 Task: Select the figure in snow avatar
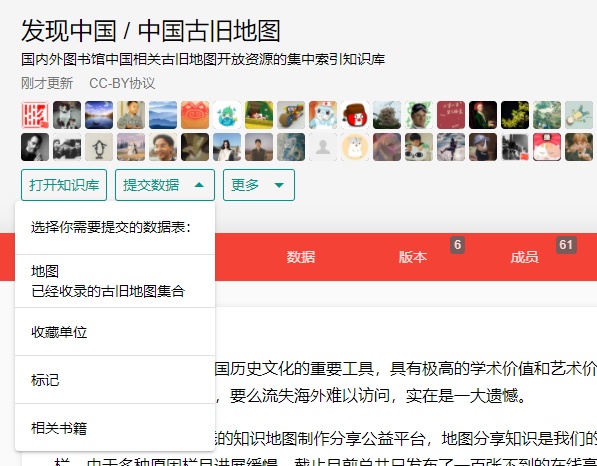[450, 147]
